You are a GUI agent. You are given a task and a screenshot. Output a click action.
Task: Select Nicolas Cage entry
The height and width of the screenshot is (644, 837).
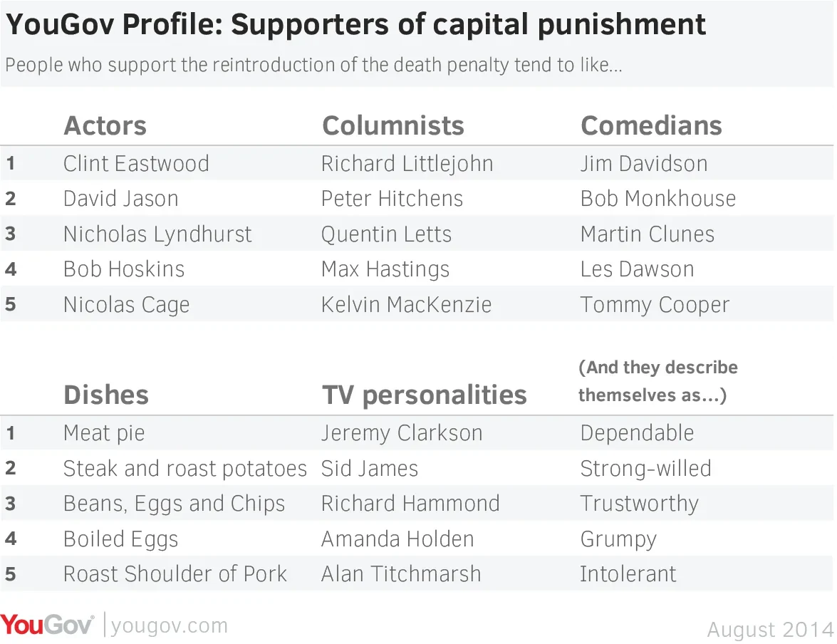(127, 306)
